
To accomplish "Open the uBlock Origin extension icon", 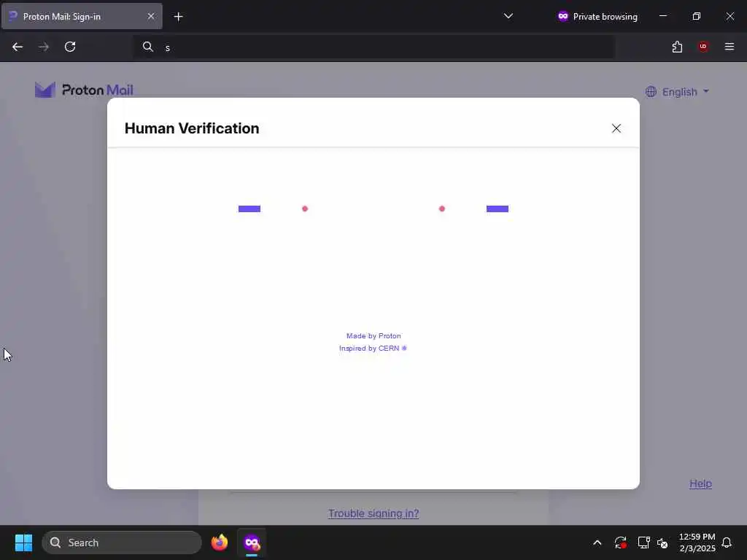I will coord(703,47).
